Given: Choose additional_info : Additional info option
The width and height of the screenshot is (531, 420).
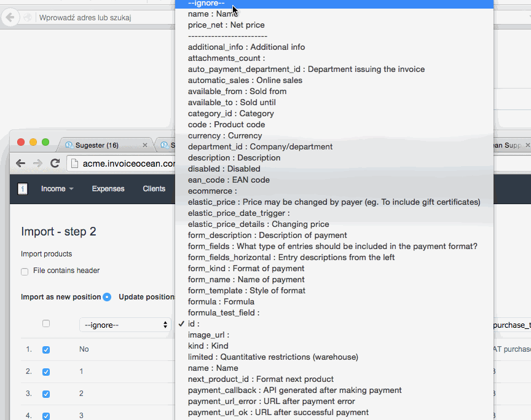Looking at the screenshot, I should pos(334,47).
